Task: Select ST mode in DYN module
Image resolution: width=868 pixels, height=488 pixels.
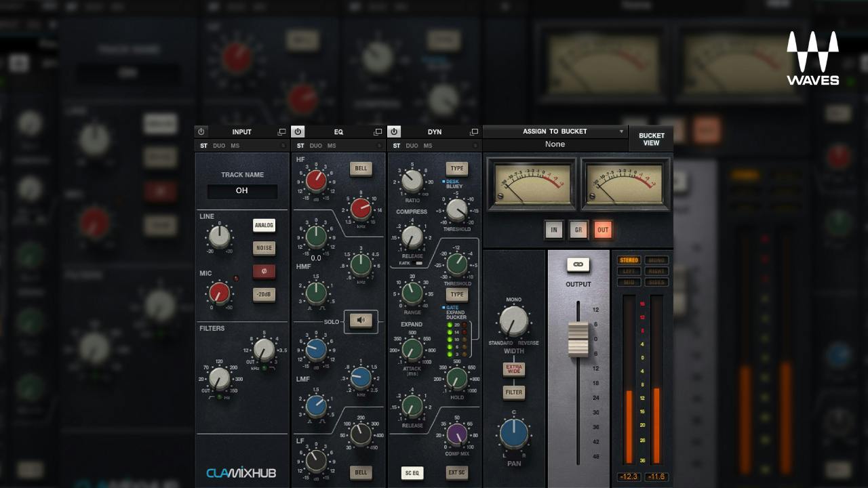Action: click(x=397, y=146)
